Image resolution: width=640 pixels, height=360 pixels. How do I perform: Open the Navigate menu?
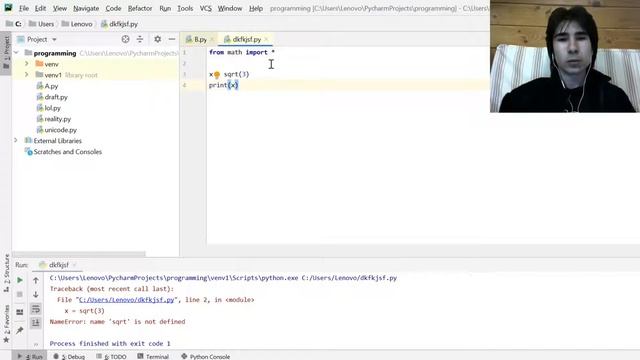(86, 8)
